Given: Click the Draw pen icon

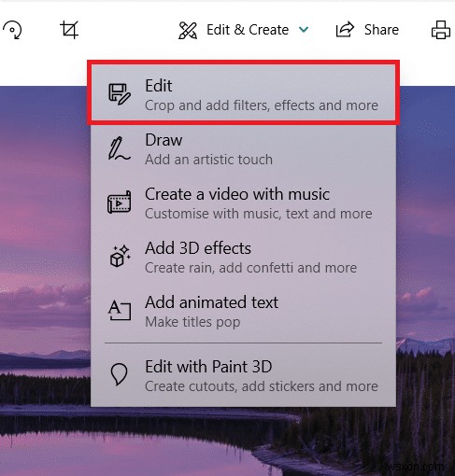Looking at the screenshot, I should tap(119, 148).
